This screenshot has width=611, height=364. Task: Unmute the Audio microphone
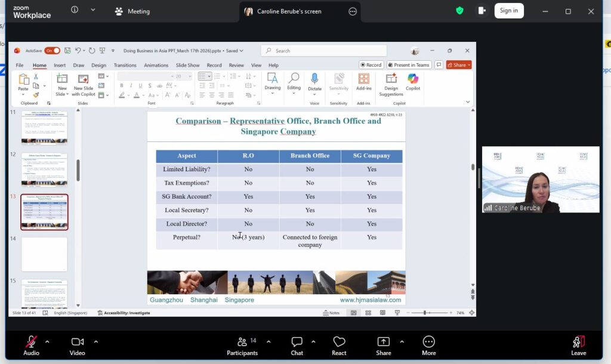tap(31, 346)
